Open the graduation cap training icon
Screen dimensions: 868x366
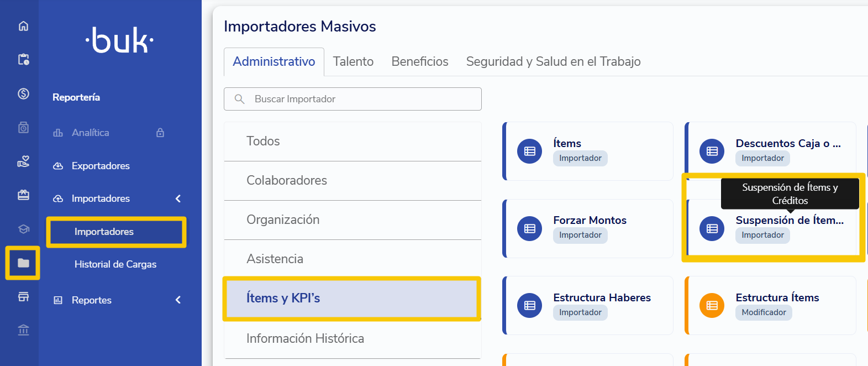(x=23, y=229)
